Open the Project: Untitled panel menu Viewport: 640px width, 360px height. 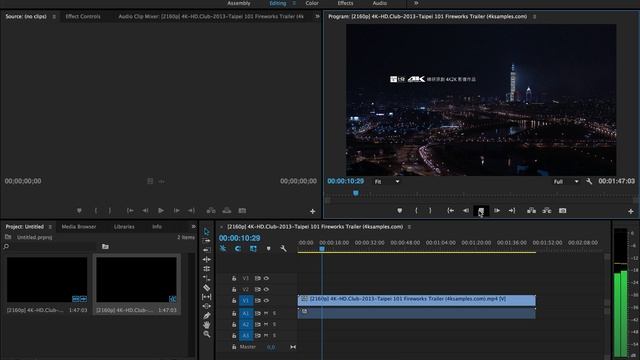coord(50,227)
